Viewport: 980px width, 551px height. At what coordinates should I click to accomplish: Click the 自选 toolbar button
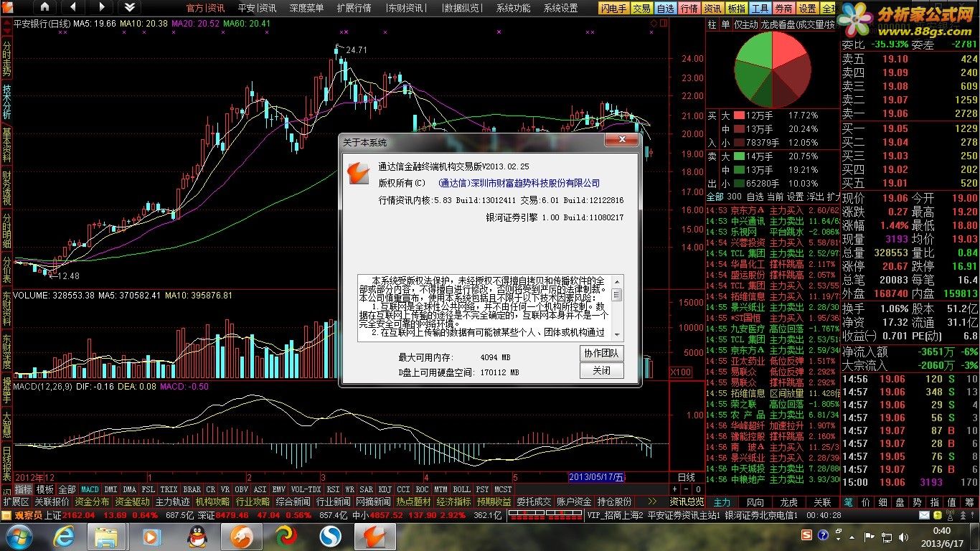(x=665, y=8)
